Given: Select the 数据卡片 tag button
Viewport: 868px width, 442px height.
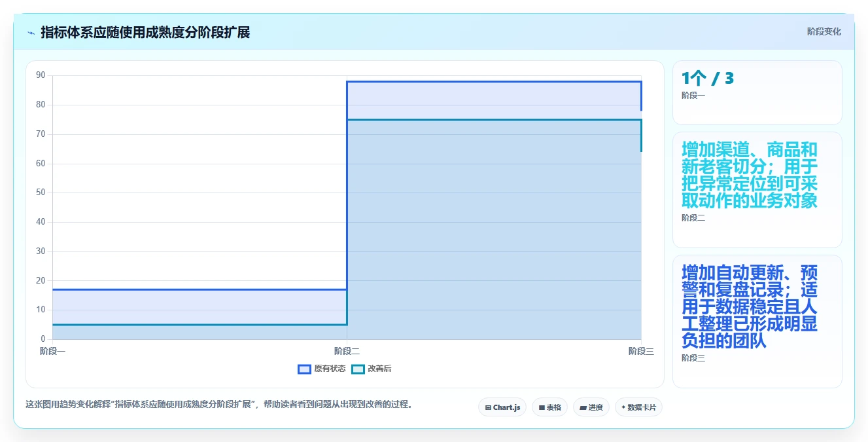Looking at the screenshot, I should point(638,407).
